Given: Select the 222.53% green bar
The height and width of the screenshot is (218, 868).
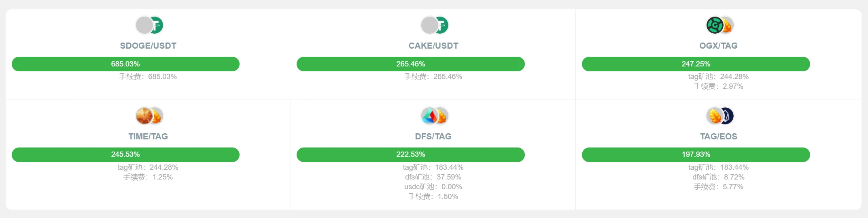Looking at the screenshot, I should click(x=411, y=155).
